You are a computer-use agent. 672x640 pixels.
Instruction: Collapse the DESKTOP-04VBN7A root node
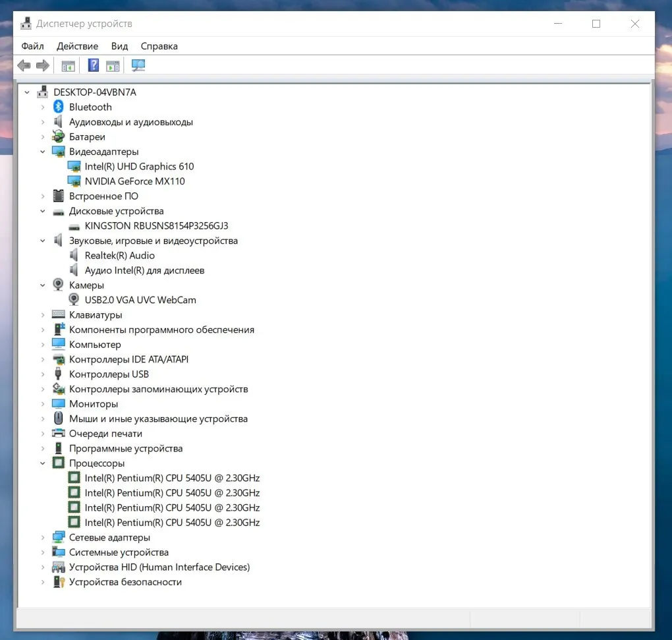(27, 92)
